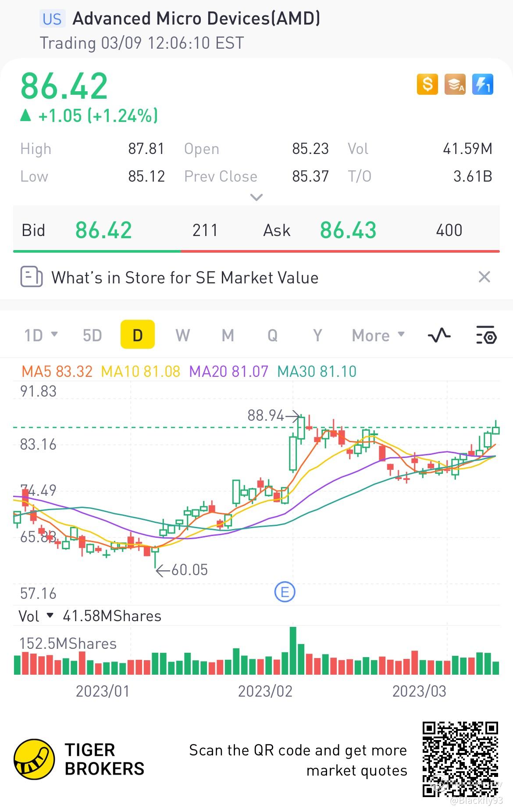Tap the Advanced Micro Devices(AMD) title
Screen dimensions: 513x812
(196, 18)
